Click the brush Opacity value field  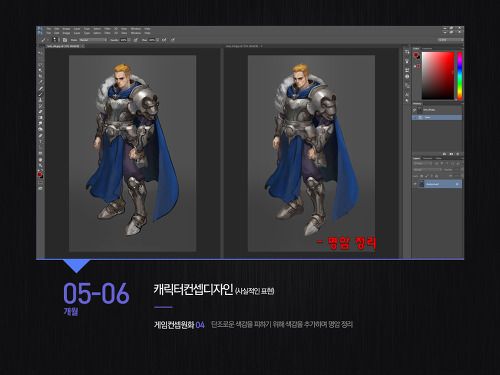click(123, 40)
